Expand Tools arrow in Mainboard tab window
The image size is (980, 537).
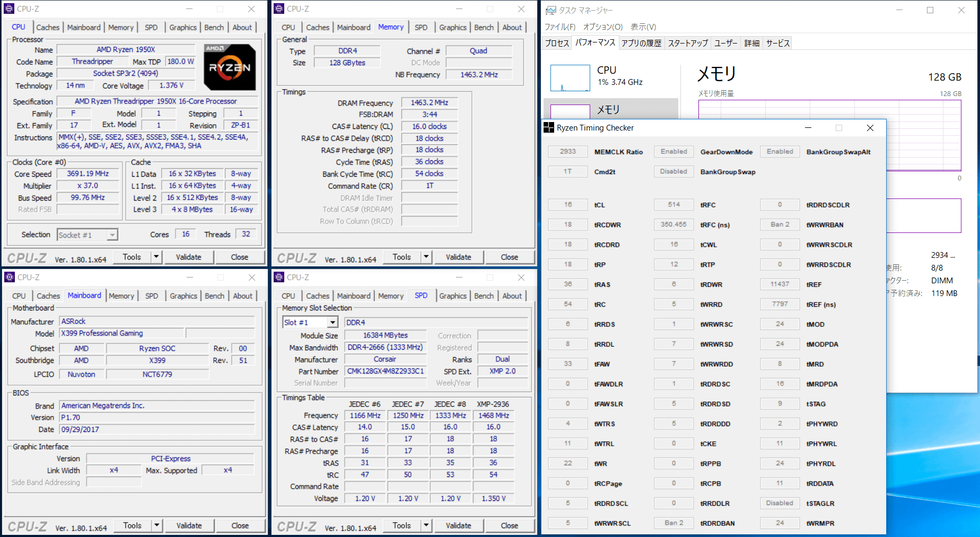[156, 525]
